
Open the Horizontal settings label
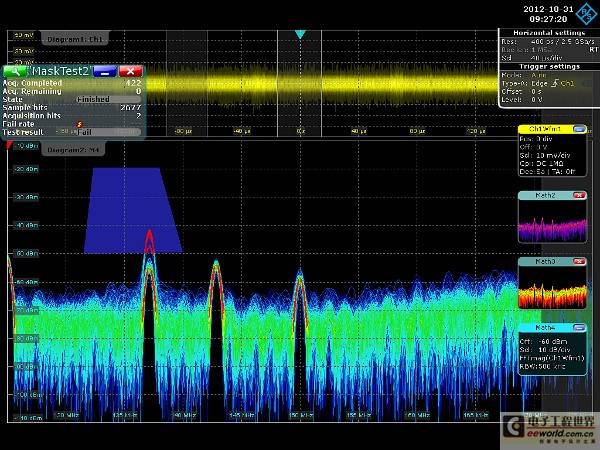click(x=549, y=33)
